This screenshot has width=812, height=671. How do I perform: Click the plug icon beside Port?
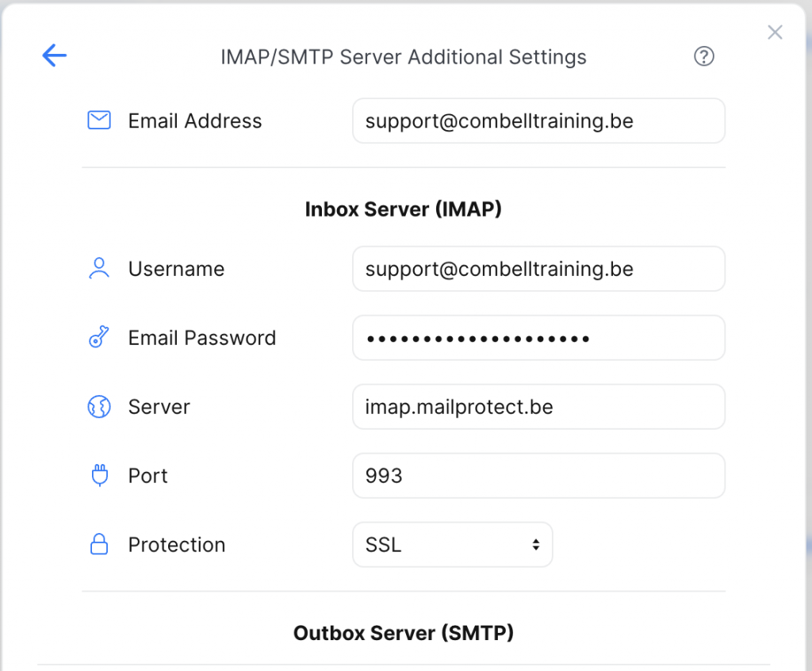[99, 476]
